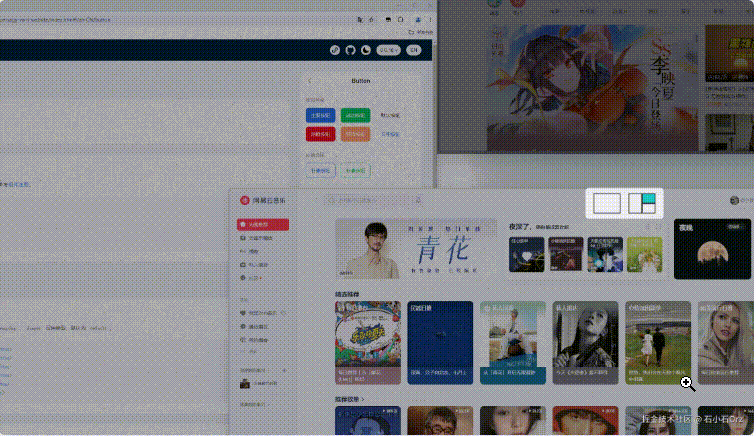Open the GitHub icon in the dark header
This screenshot has height=436, width=756.
351,50
